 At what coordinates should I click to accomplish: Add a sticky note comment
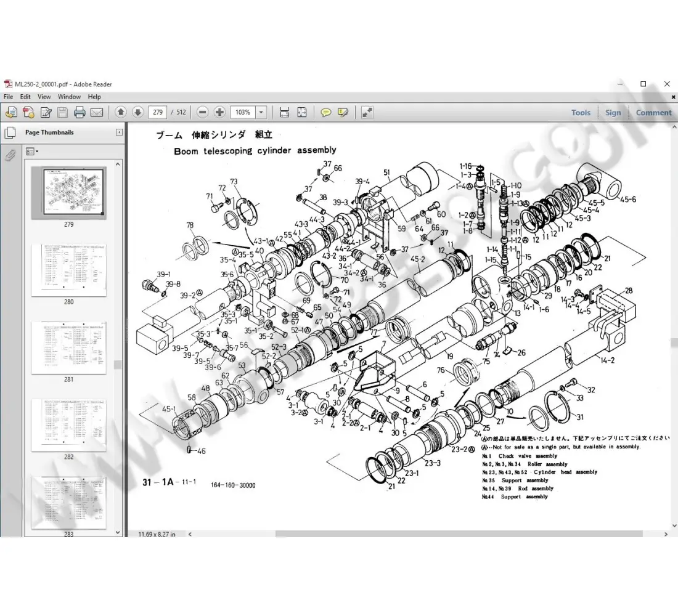326,112
